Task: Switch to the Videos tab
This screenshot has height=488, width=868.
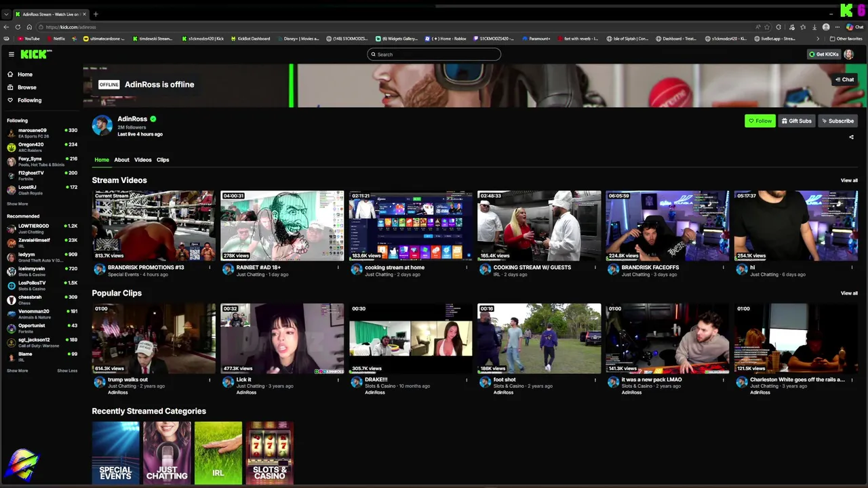Action: point(143,160)
